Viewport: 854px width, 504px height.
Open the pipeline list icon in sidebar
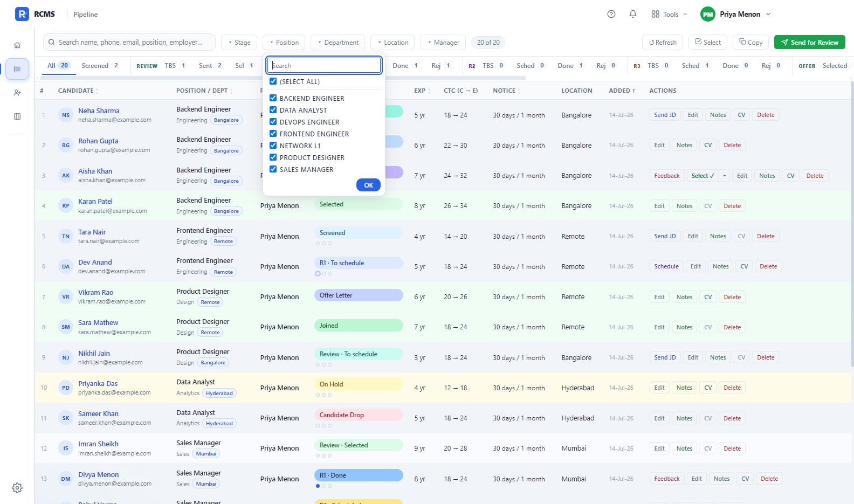[17, 69]
